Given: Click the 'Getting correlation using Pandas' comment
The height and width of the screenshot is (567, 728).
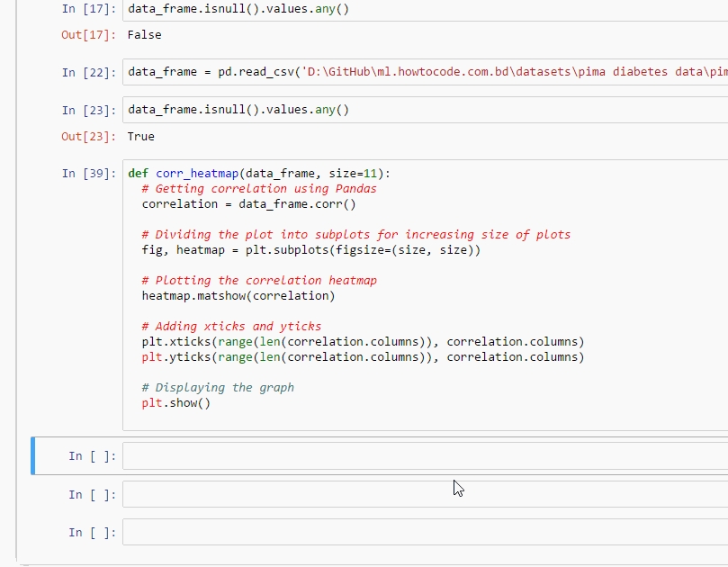Looking at the screenshot, I should (x=259, y=189).
